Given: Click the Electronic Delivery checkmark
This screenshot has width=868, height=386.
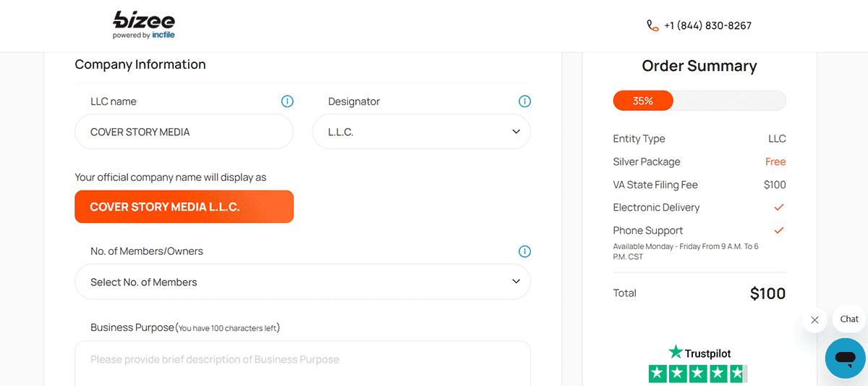Looking at the screenshot, I should (779, 207).
